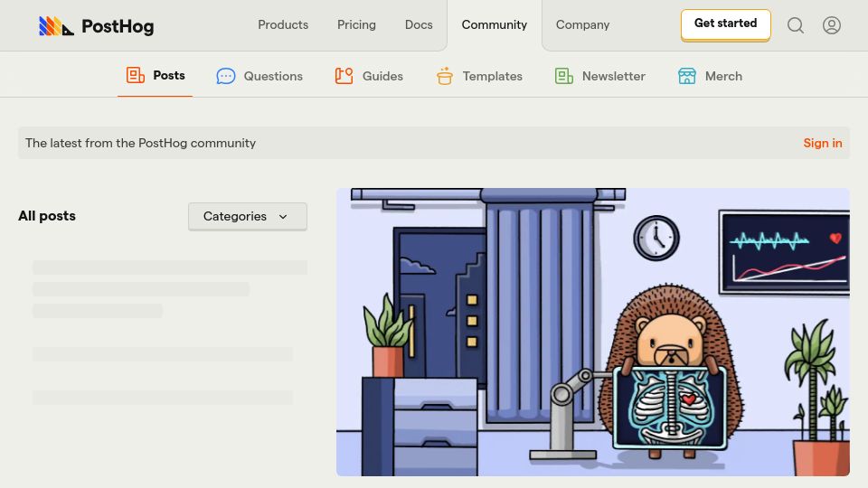Open the search magnifier icon
868x488 pixels.
pyautogui.click(x=796, y=25)
